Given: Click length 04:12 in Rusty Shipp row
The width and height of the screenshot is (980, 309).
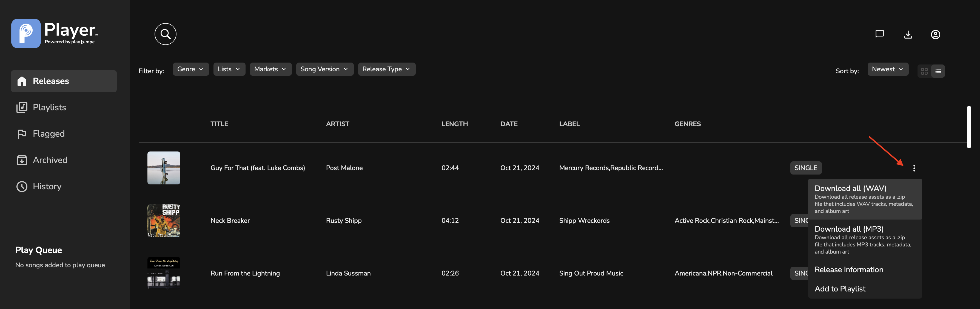Looking at the screenshot, I should pyautogui.click(x=450, y=221).
